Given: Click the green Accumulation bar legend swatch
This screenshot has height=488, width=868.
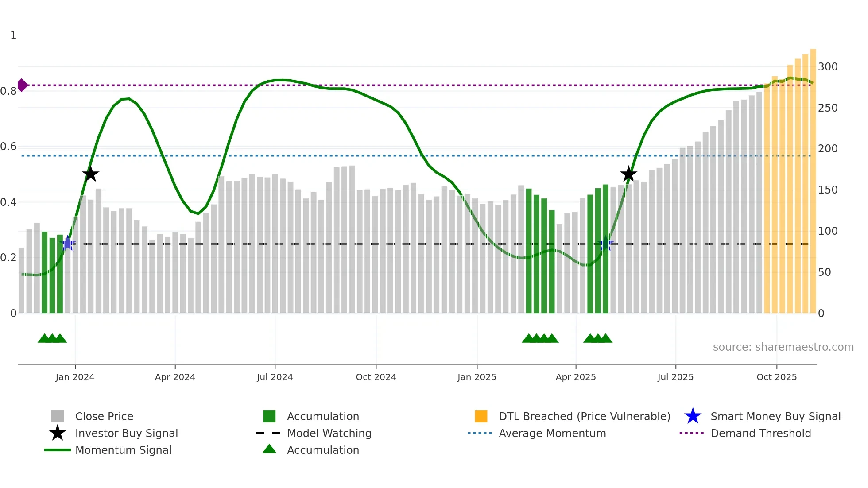Looking at the screenshot, I should pos(269,416).
